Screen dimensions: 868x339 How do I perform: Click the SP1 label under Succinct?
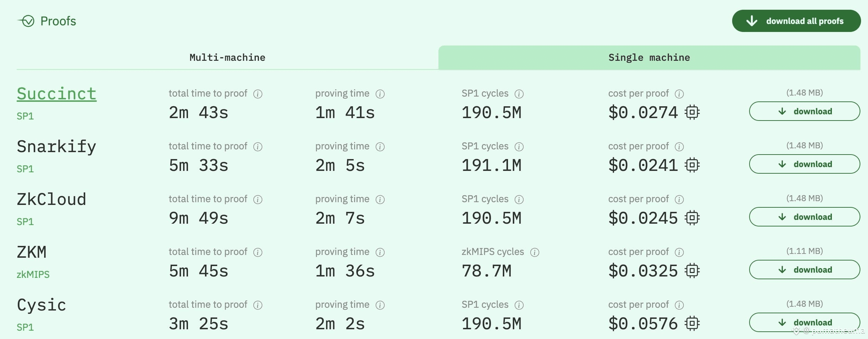tap(25, 116)
